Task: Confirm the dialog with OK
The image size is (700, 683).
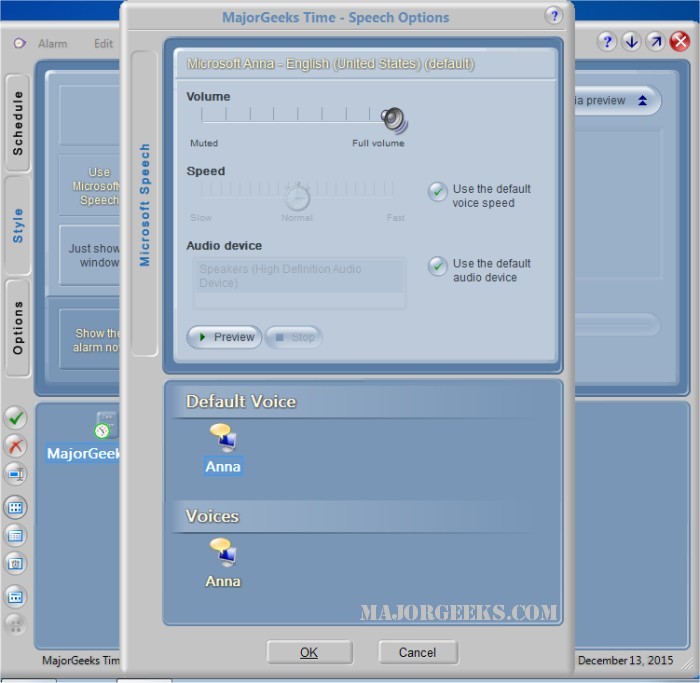Action: coord(309,653)
